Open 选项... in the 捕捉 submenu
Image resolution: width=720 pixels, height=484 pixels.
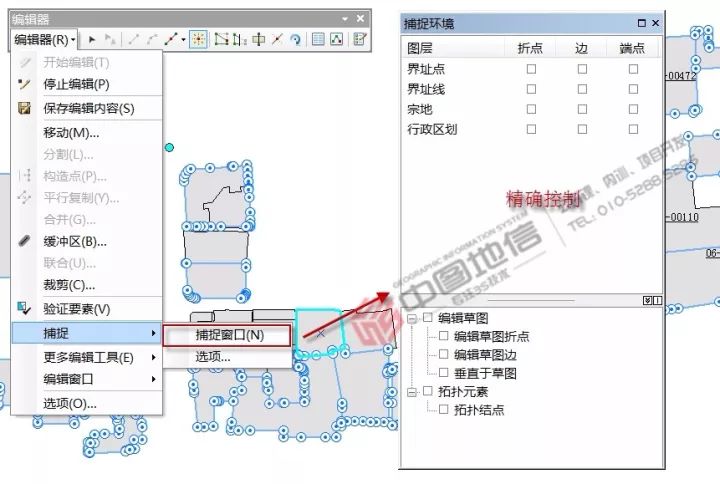tap(227, 356)
